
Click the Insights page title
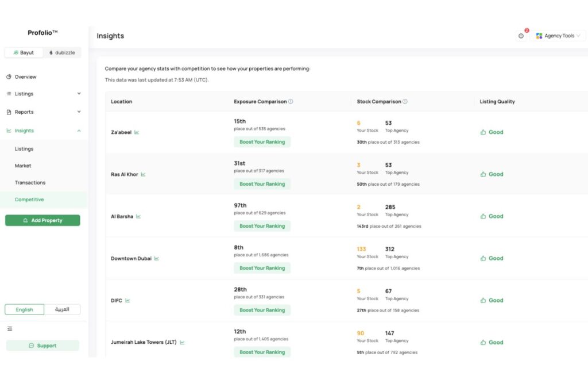(110, 36)
